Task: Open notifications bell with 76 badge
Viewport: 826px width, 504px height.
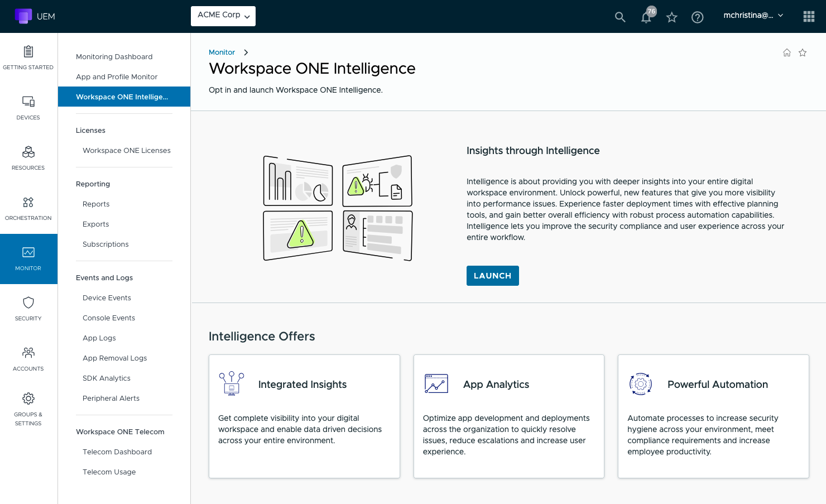Action: point(646,17)
